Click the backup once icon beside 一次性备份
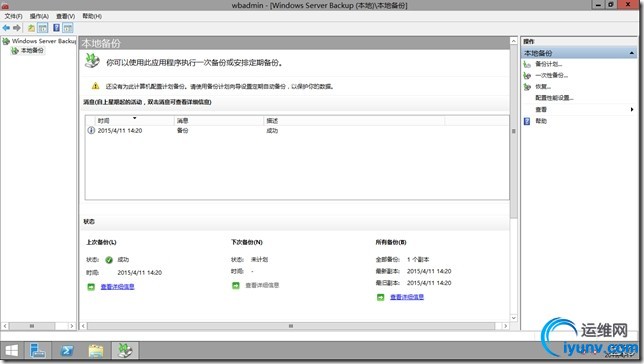This screenshot has width=644, height=364. (x=527, y=76)
